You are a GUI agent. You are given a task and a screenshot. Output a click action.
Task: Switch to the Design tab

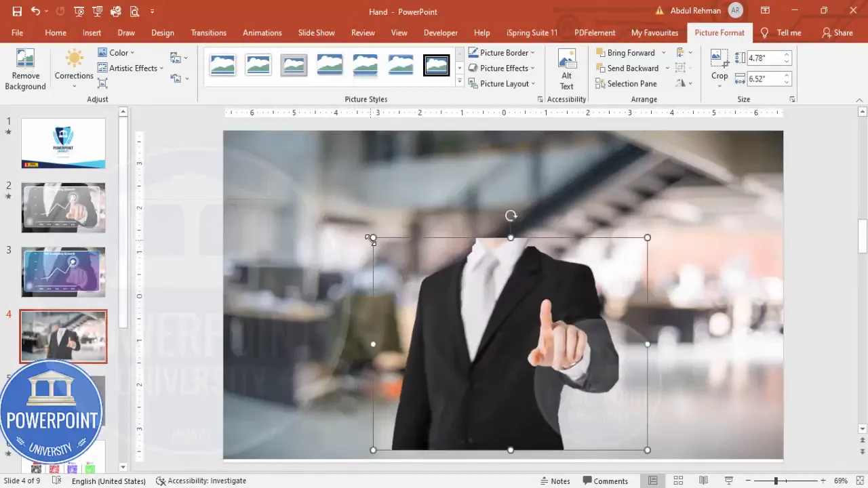pos(163,33)
